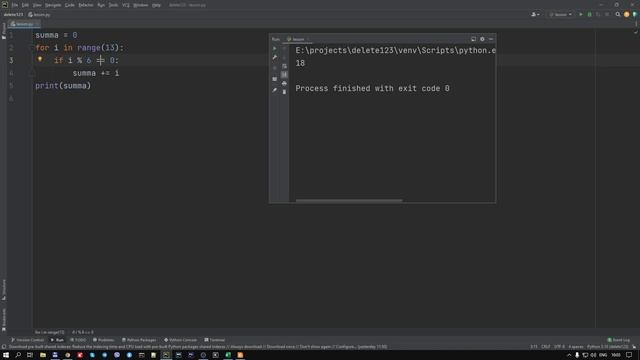Viewport: 640px width, 360px height.
Task: Open the run configuration dropdown
Action: pyautogui.click(x=560, y=15)
